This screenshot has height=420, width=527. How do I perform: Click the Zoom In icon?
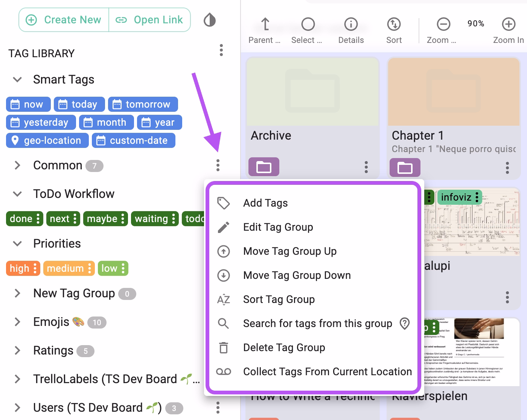[x=509, y=25]
